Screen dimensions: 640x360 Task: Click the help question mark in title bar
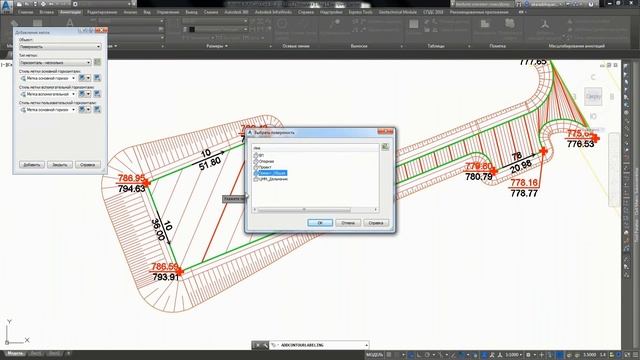point(591,4)
